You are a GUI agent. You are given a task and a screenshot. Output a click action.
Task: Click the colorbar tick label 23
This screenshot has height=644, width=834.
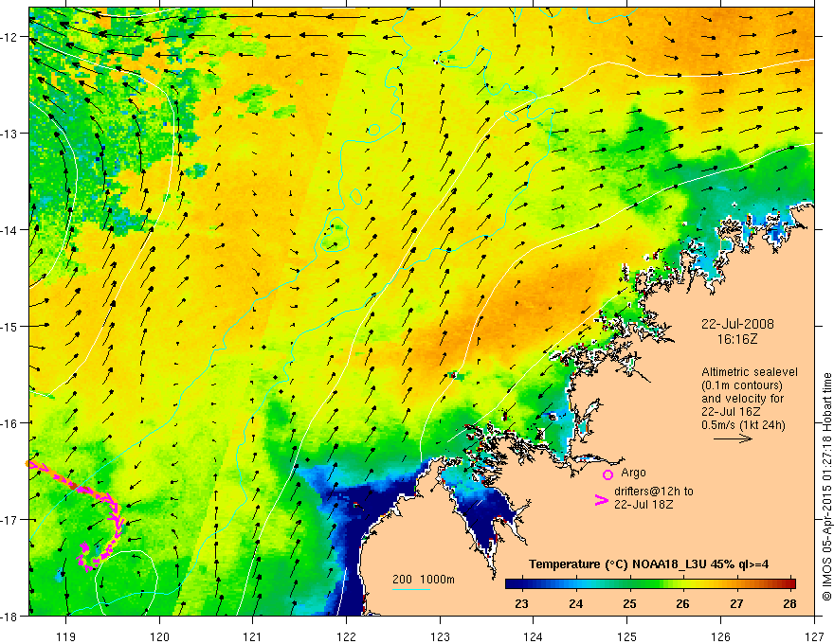pos(522,604)
